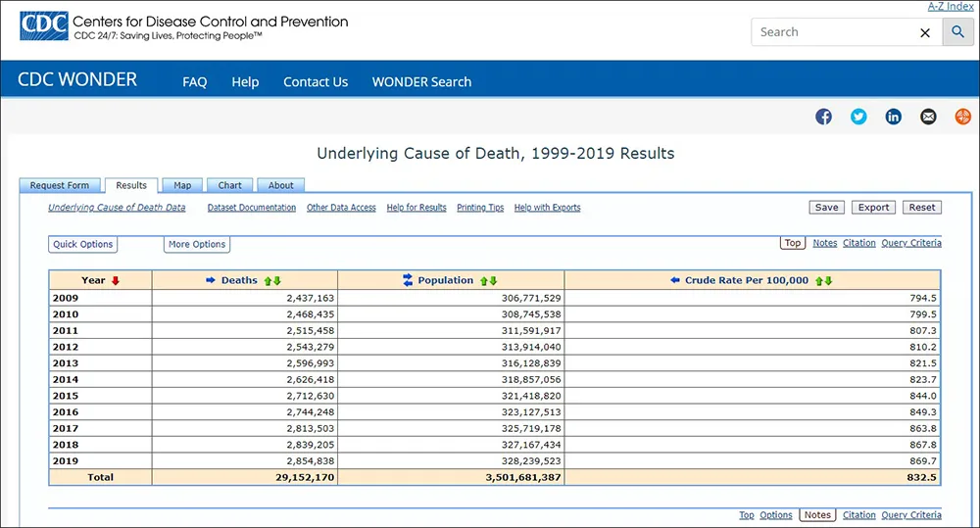Open the A-Z Index link

coord(951,6)
